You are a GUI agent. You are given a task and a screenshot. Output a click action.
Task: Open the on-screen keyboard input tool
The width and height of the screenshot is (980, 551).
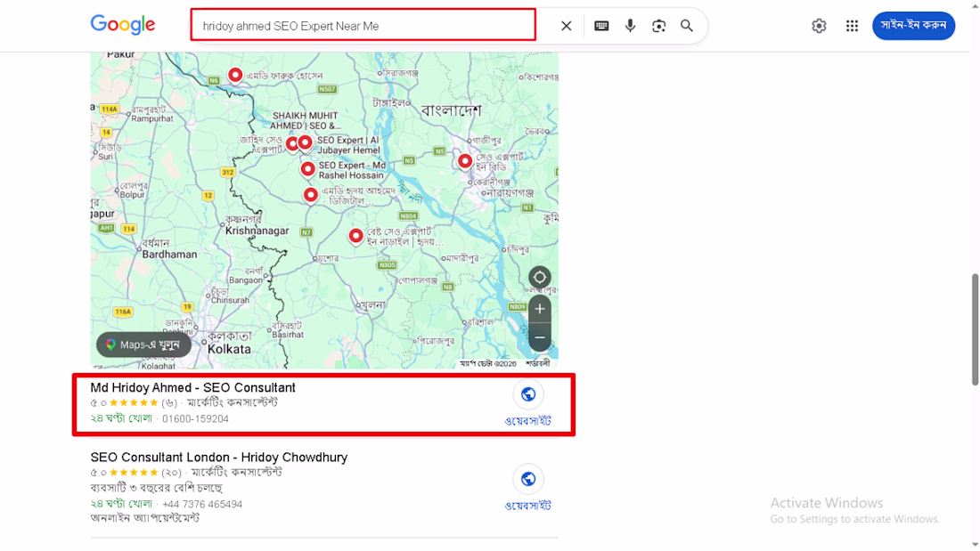pyautogui.click(x=601, y=26)
